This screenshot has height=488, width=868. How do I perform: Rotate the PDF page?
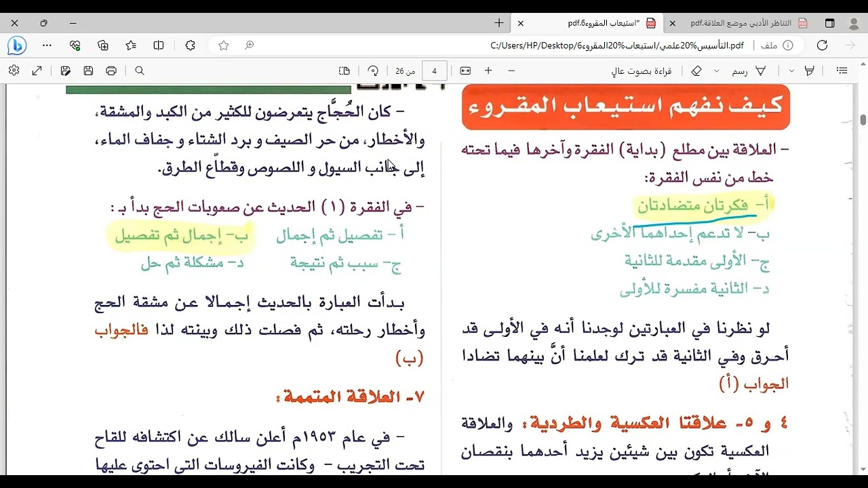pyautogui.click(x=373, y=70)
